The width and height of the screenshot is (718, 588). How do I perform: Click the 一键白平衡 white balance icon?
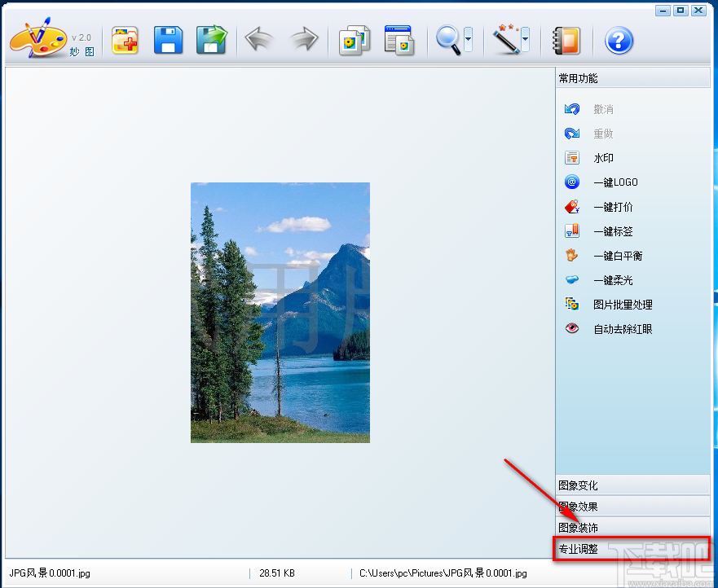[x=571, y=256]
